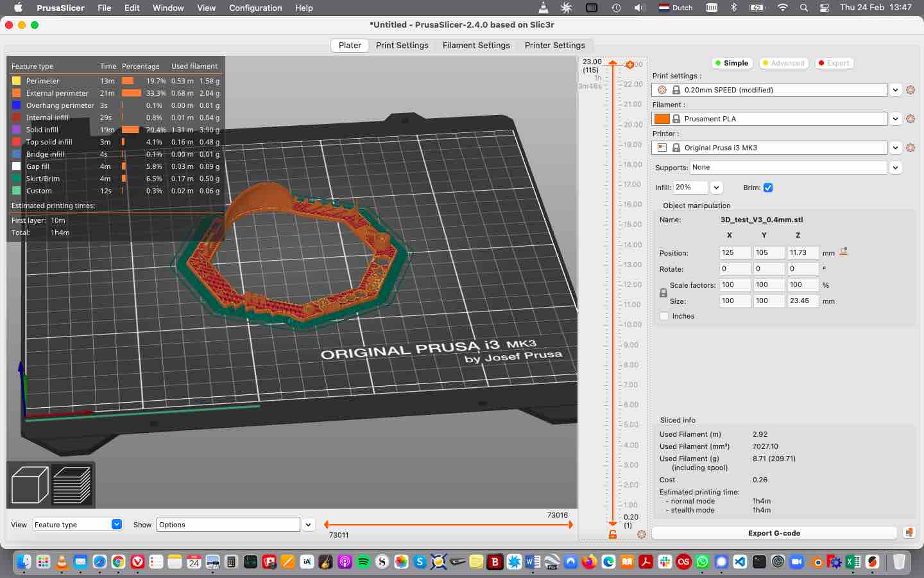Click the Infill 20% field
Image resolution: width=924 pixels, height=578 pixels.
pyautogui.click(x=690, y=188)
